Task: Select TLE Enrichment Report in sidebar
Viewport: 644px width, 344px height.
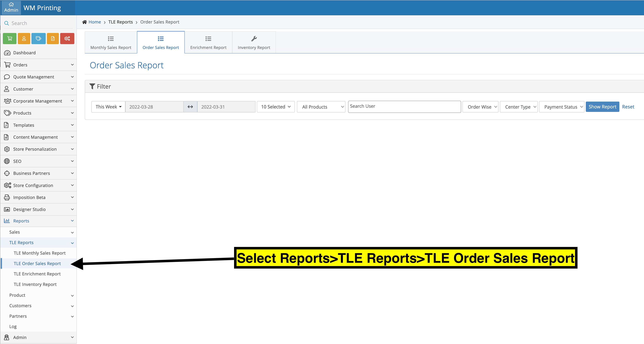Action: (37, 274)
